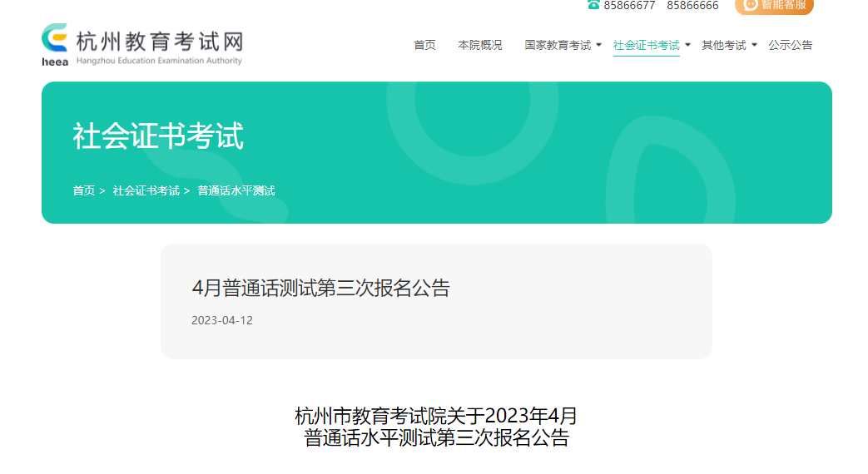Go to the 首页 nav menu item

point(424,46)
